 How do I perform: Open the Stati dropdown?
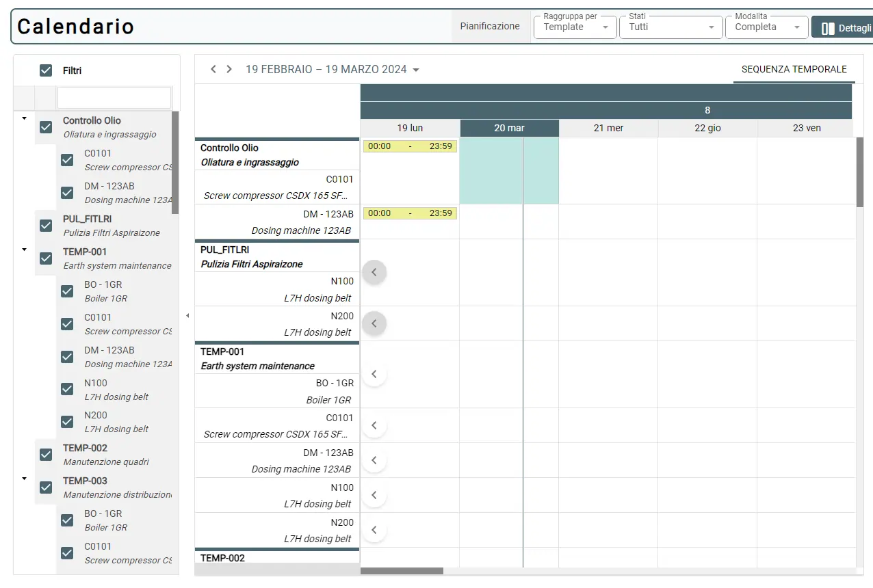point(670,27)
